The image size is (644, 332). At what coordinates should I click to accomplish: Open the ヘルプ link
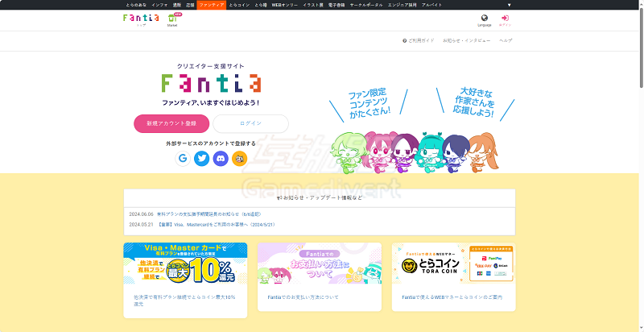pyautogui.click(x=506, y=40)
